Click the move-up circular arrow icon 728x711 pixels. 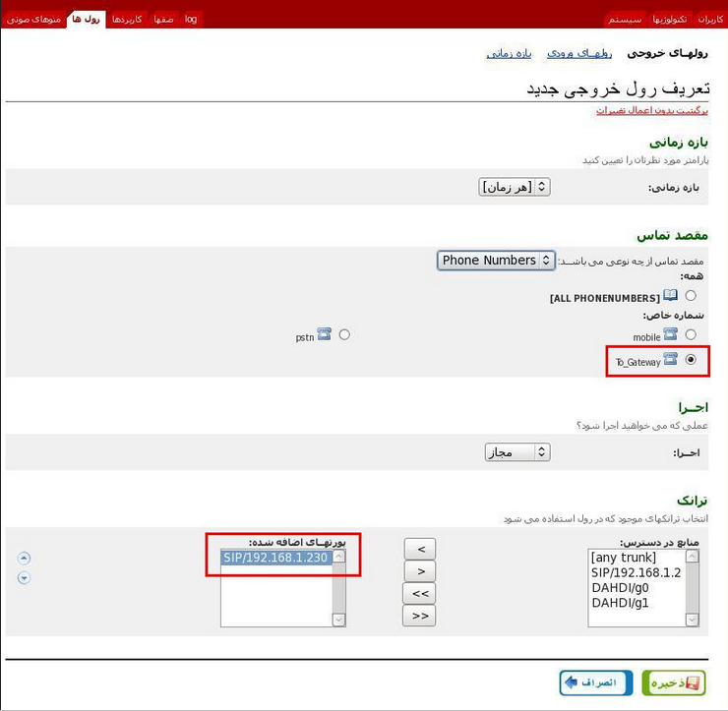24,559
